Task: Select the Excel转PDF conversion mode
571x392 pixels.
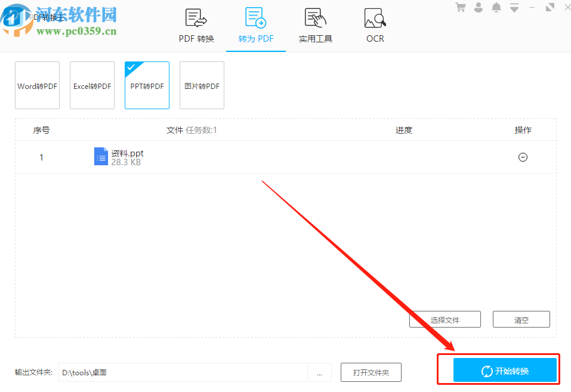Action: point(92,85)
